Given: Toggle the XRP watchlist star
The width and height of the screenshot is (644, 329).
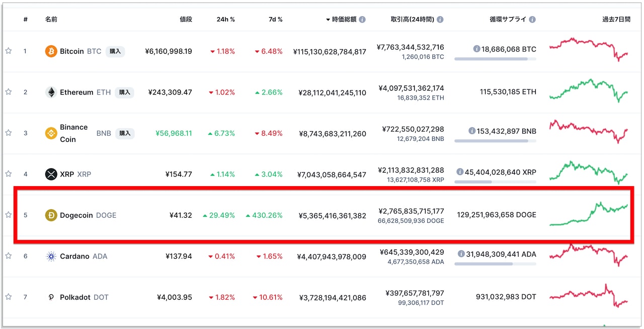Looking at the screenshot, I should (9, 174).
